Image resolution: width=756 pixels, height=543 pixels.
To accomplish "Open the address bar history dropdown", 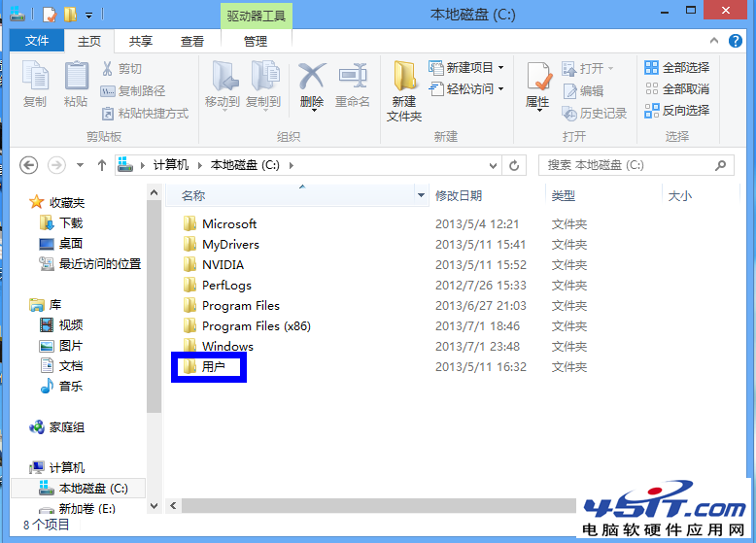I will (493, 166).
